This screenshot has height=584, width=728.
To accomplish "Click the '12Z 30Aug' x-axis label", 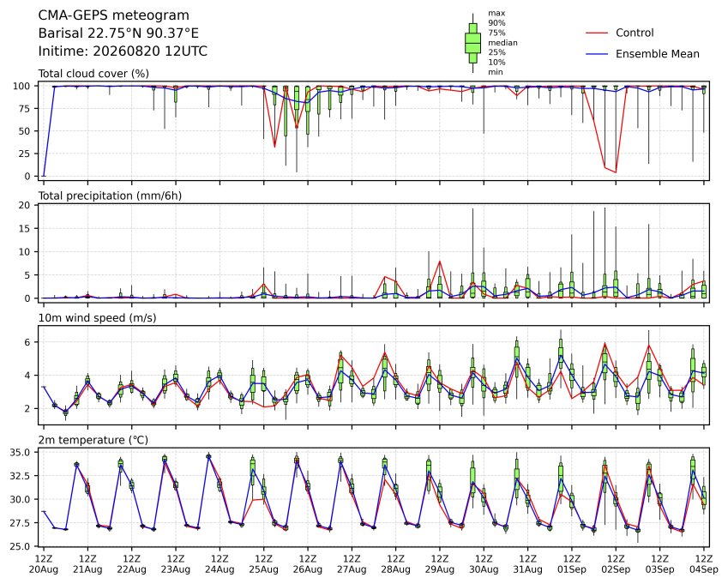I will pyautogui.click(x=484, y=564).
